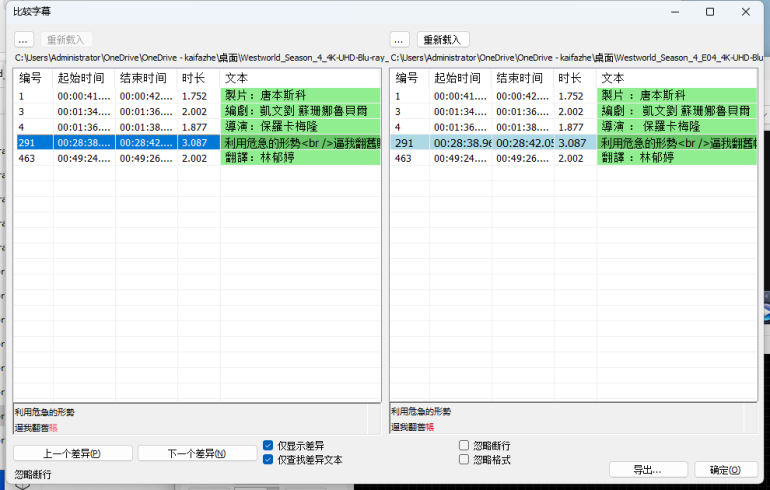The height and width of the screenshot is (490, 770).
Task: Click right list 时长 column header
Action: (575, 78)
